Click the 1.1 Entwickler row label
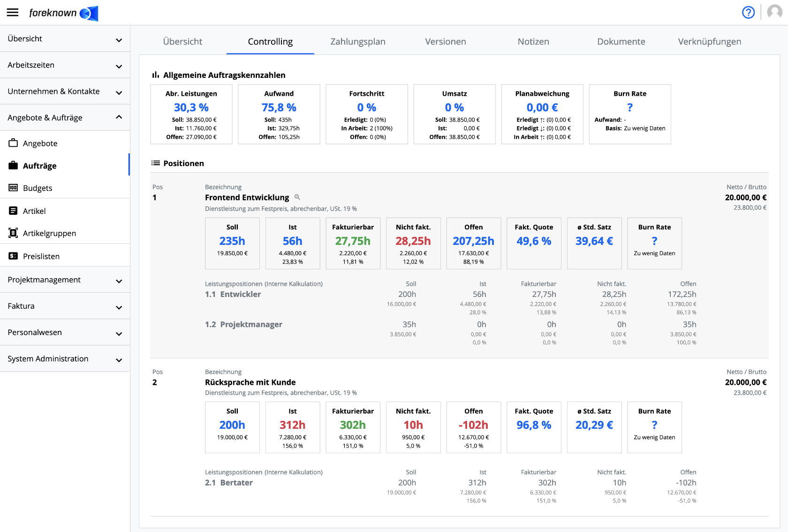The height and width of the screenshot is (532, 788). [233, 294]
